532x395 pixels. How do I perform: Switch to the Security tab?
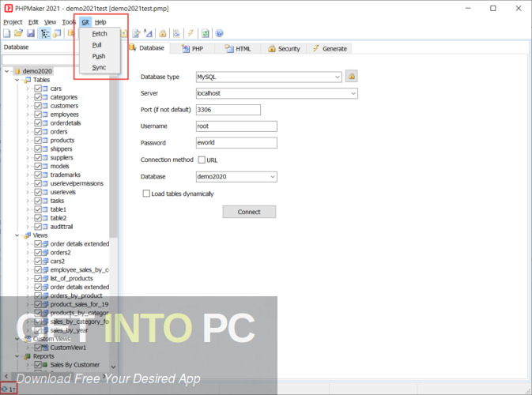click(284, 49)
